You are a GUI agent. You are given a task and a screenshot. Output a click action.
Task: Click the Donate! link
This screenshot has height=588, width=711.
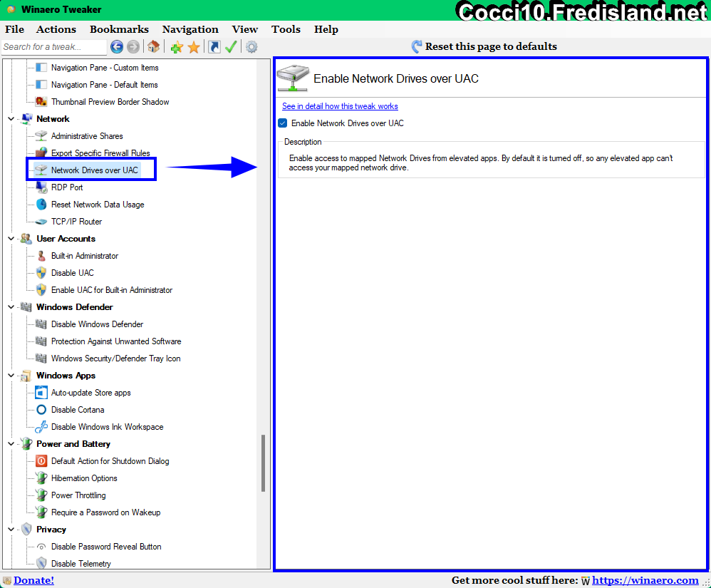33,580
